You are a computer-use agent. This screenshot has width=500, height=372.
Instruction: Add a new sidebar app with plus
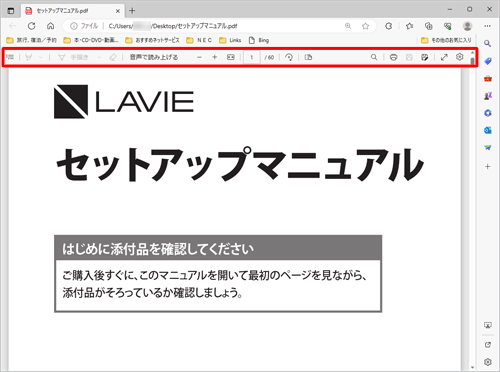(x=488, y=166)
